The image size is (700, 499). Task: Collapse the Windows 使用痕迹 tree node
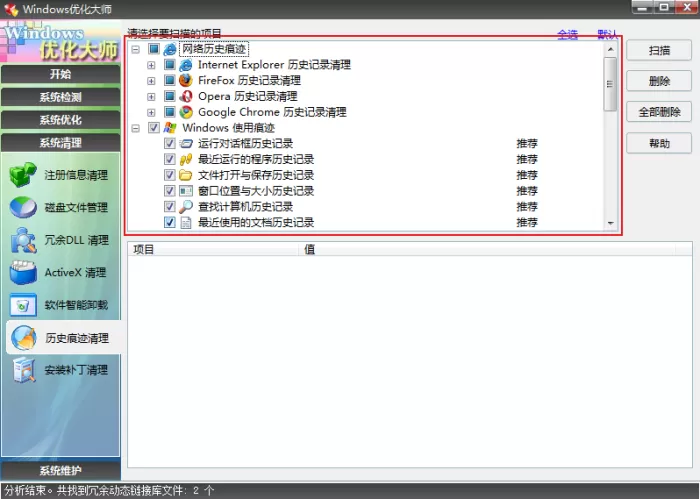coord(136,129)
